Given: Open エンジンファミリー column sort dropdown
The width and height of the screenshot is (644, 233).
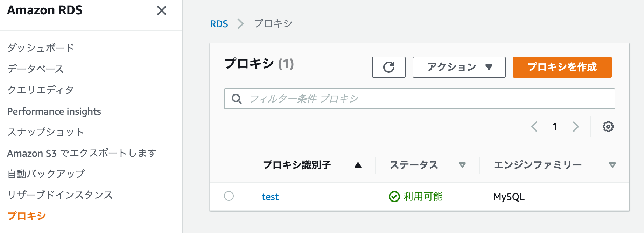Looking at the screenshot, I should click(x=612, y=164).
